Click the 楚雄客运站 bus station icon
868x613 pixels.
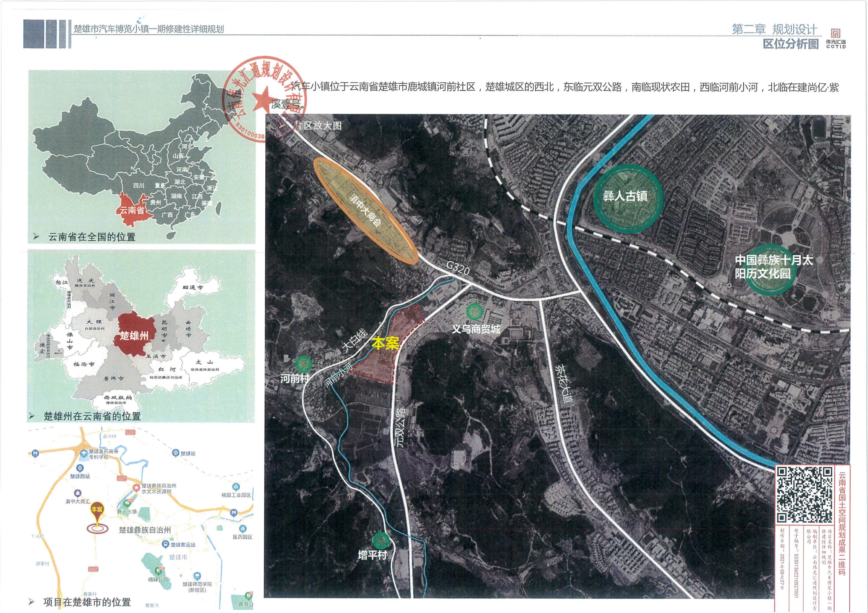165,544
